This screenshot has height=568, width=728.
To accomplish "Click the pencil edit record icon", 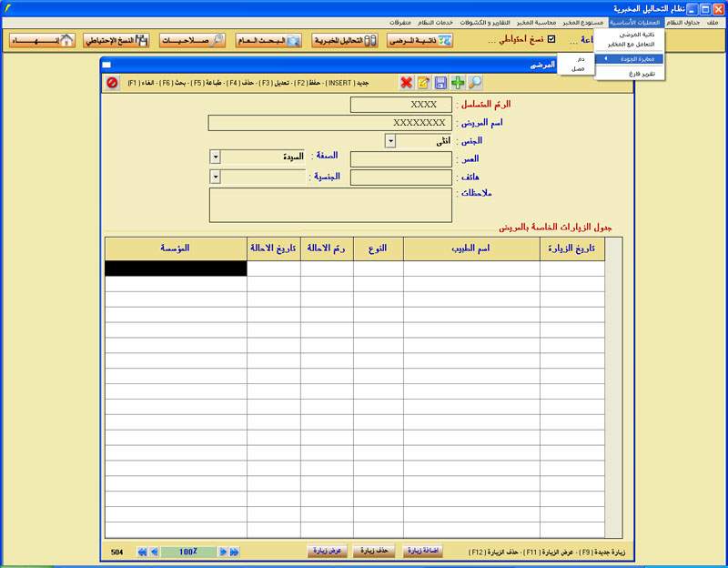I will [423, 83].
